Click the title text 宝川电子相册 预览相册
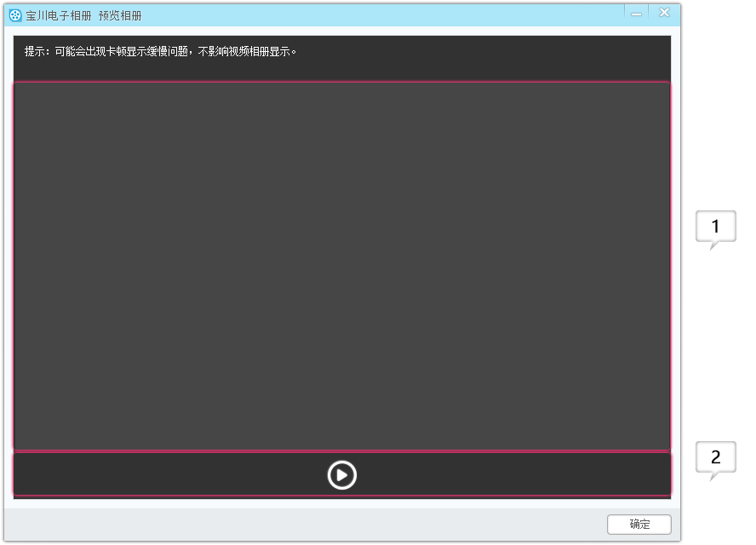This screenshot has height=545, width=756. [x=84, y=16]
